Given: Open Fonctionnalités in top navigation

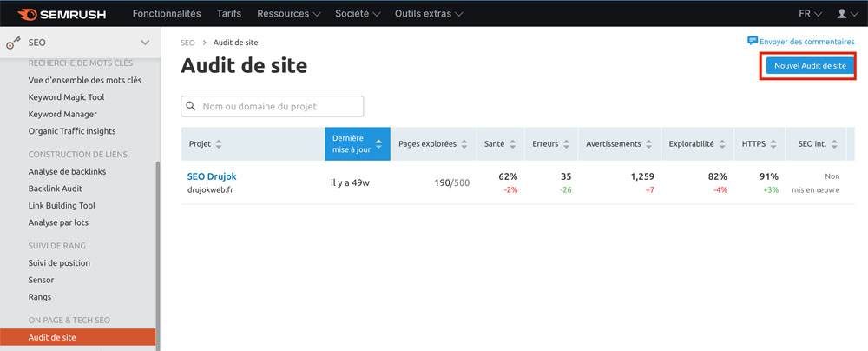Looking at the screenshot, I should point(167,13).
